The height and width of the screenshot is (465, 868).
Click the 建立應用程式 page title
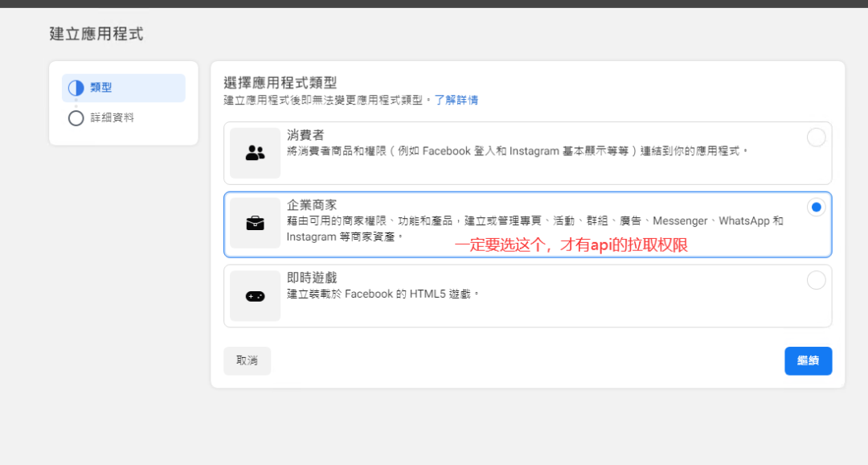(x=96, y=34)
